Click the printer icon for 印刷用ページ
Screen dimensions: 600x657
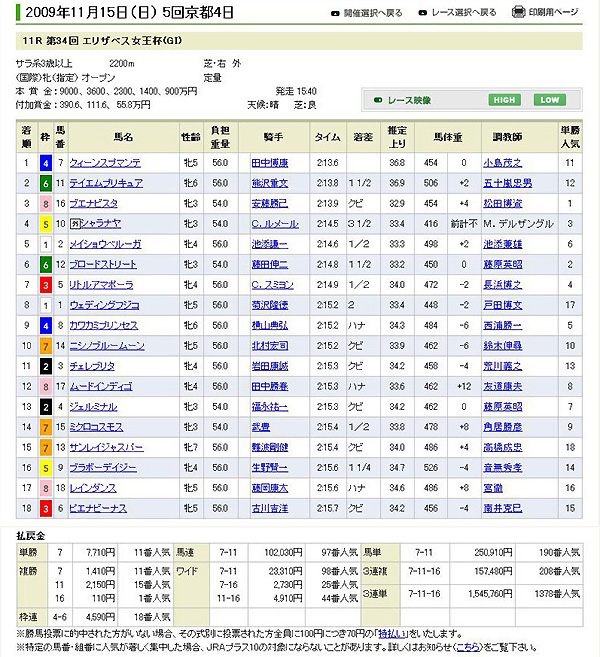pyautogui.click(x=521, y=12)
